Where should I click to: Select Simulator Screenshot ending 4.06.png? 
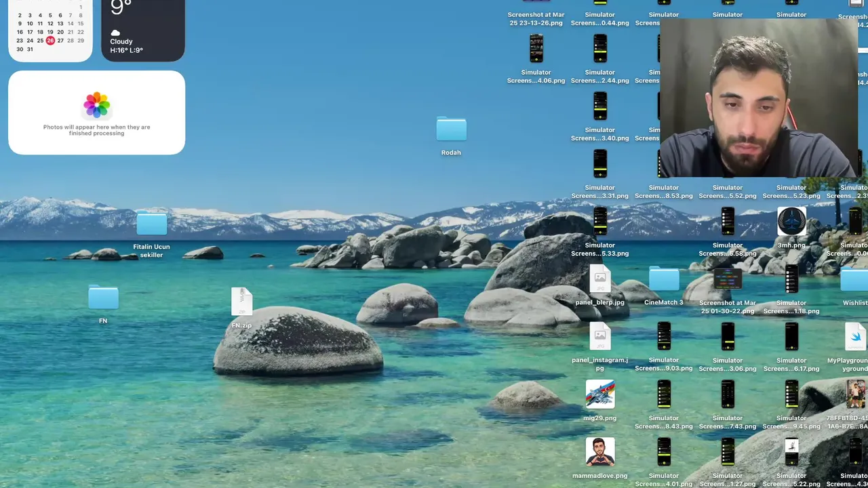(536, 49)
